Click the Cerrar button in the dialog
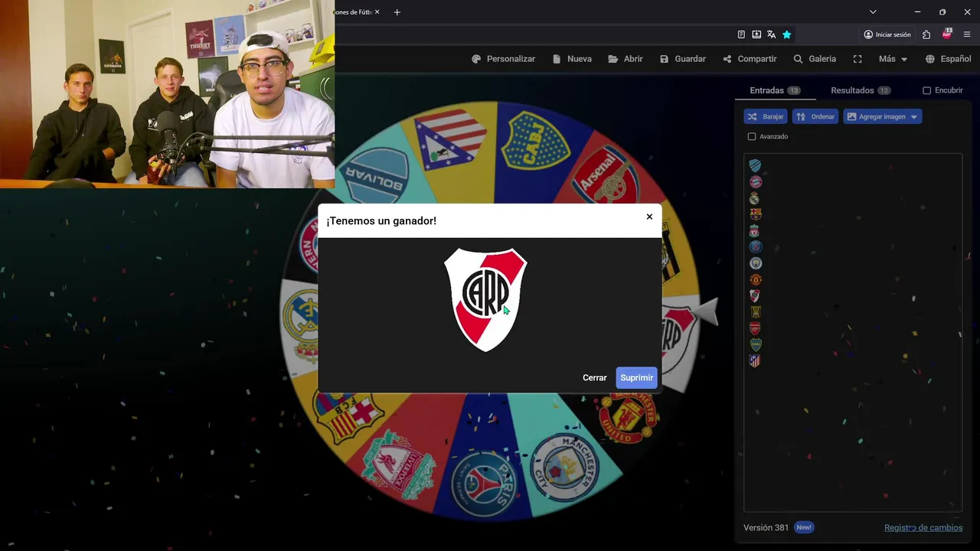Viewport: 980px width, 551px height. point(594,377)
